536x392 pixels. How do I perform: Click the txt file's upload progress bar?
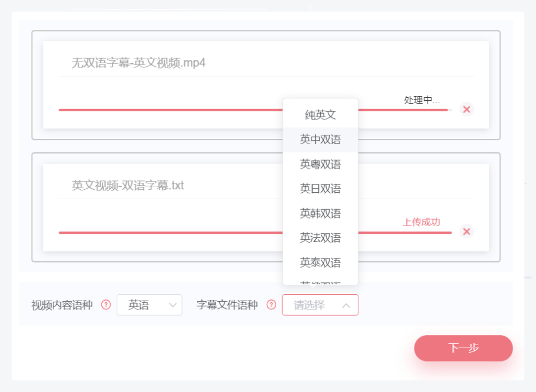pos(170,233)
